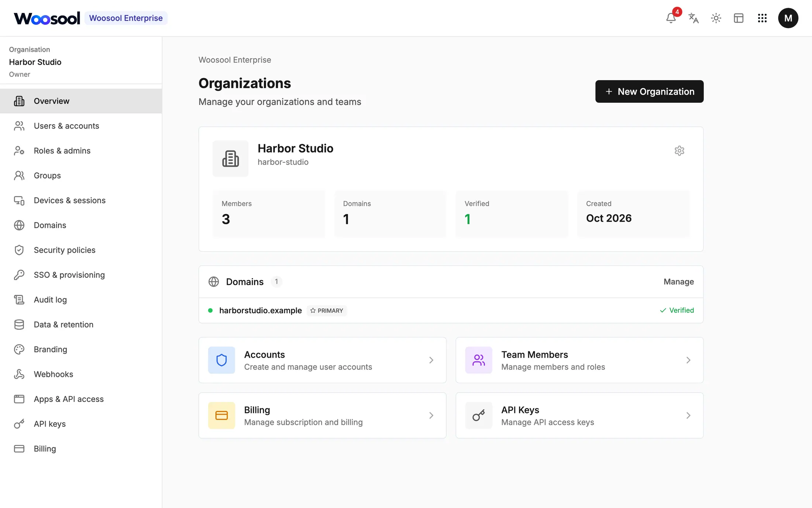Screen dimensions: 812x508
Task: Click the sidebar Domains globe icon
Action: pyautogui.click(x=19, y=225)
